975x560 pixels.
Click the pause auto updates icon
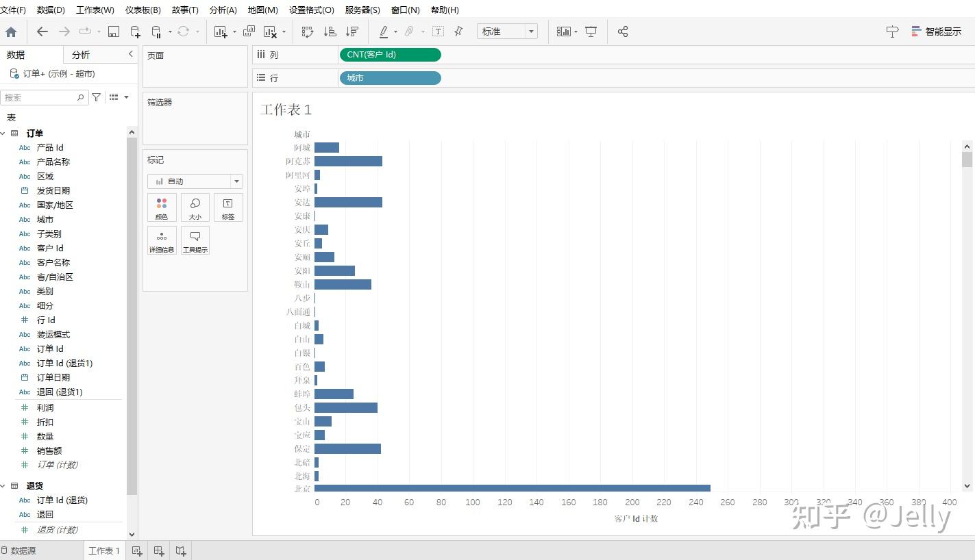[x=156, y=31]
